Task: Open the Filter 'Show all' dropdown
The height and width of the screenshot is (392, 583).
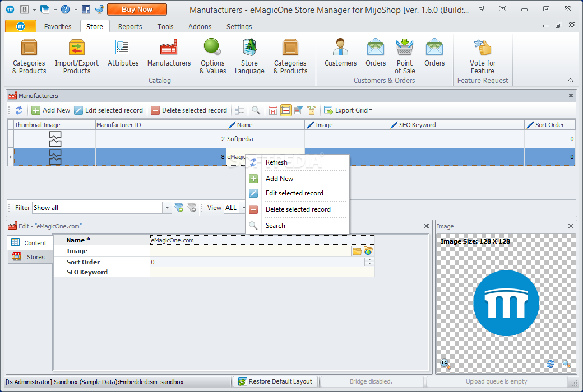Action: tap(167, 208)
